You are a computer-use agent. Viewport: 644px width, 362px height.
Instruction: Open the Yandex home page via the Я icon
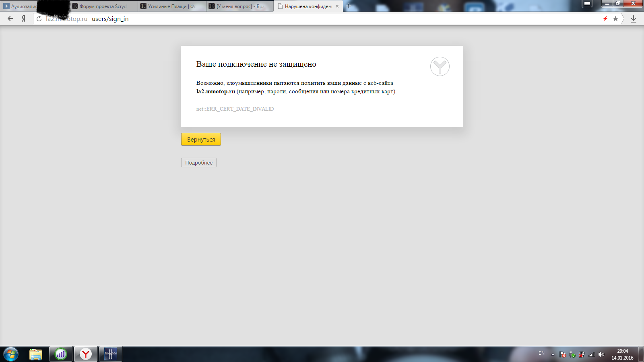pos(23,19)
